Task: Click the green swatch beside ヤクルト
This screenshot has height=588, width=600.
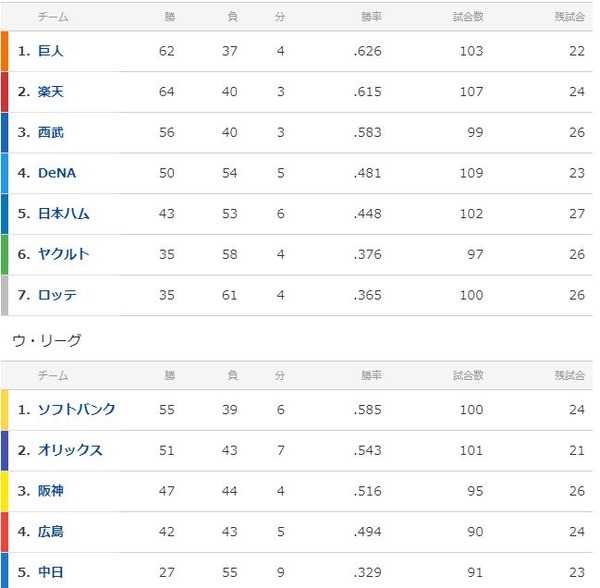Action: click(x=5, y=254)
